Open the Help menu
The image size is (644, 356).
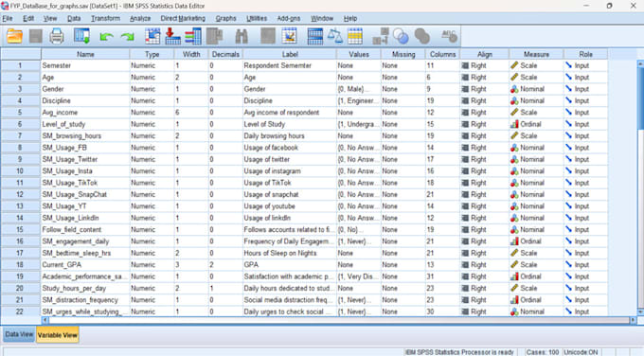click(350, 19)
